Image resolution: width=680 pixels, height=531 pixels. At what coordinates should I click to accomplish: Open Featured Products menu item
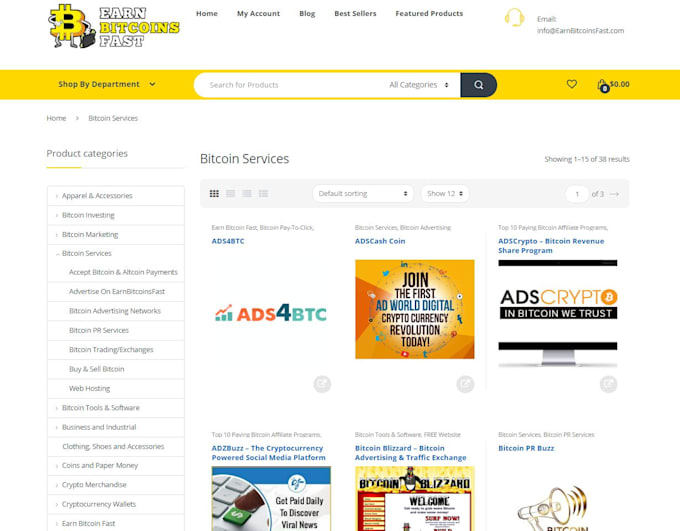(x=429, y=13)
